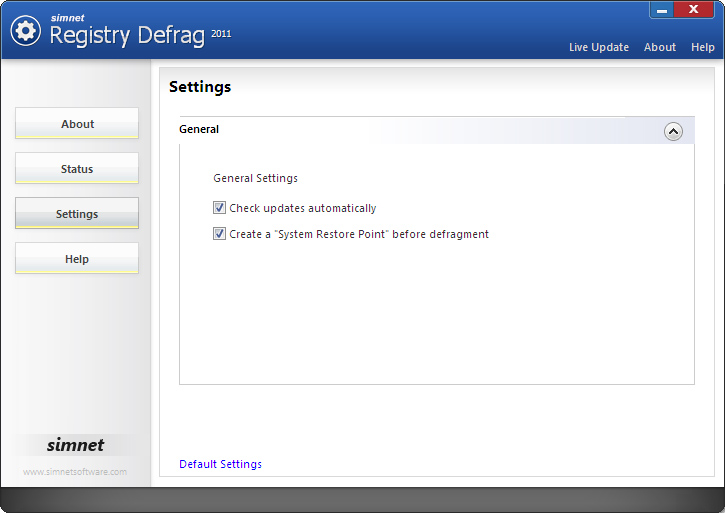The image size is (725, 513).
Task: Open Help in the top-right header
Action: pyautogui.click(x=703, y=47)
